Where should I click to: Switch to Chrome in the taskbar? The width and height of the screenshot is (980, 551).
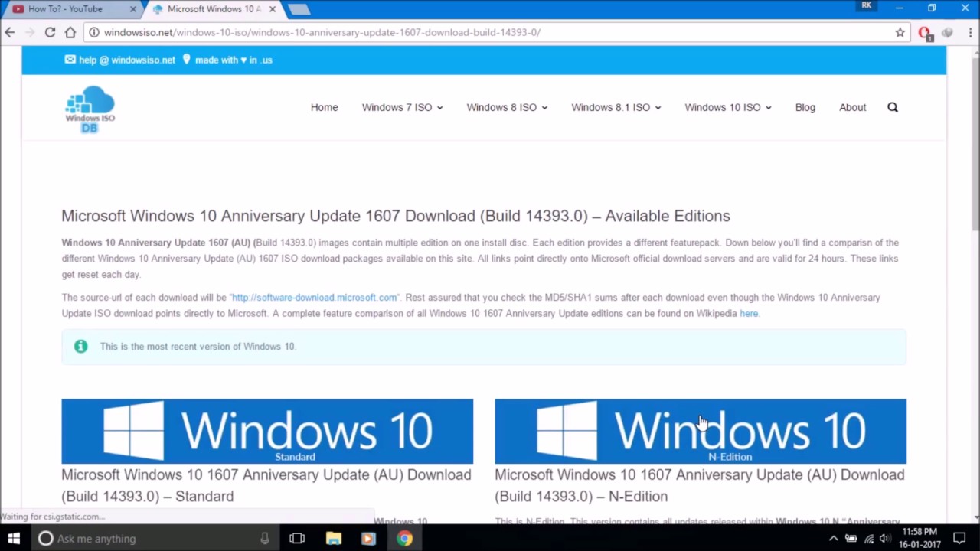pos(404,538)
